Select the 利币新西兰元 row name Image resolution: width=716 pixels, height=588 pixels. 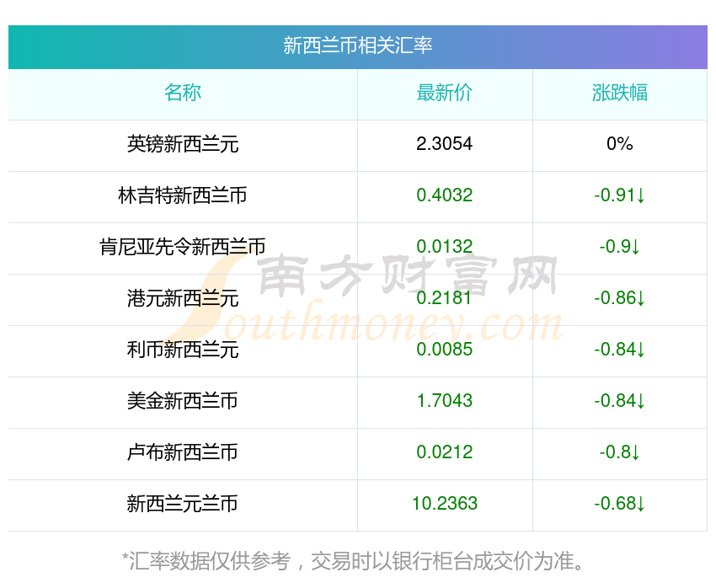point(183,350)
